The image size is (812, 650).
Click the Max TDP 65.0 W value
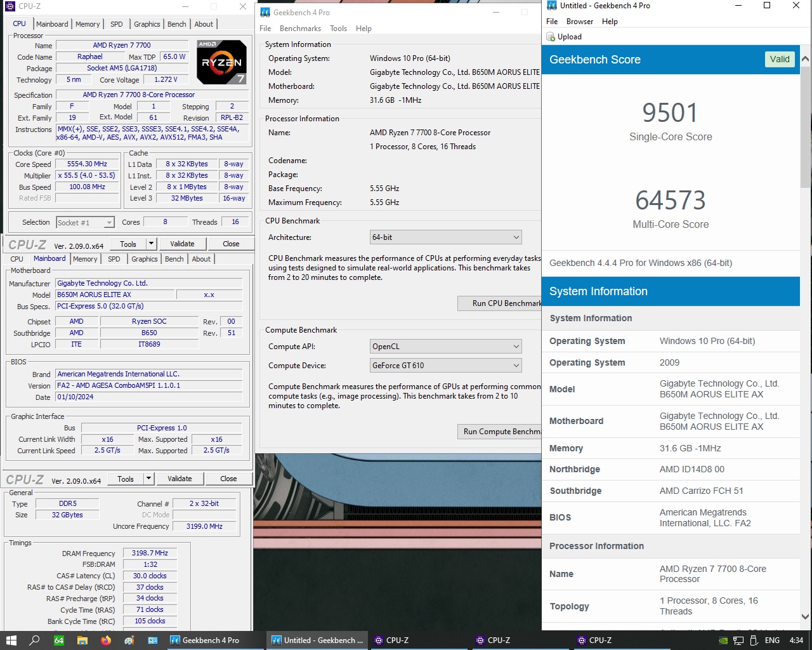pos(174,56)
